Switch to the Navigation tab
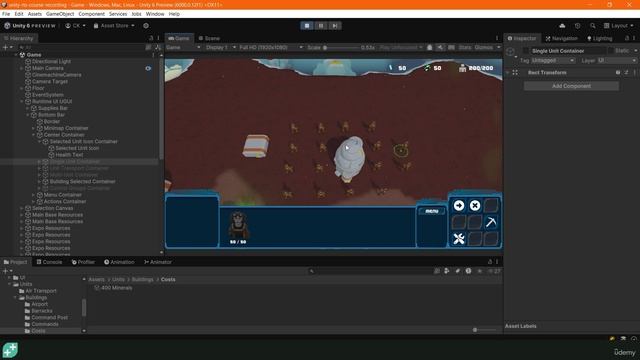Screen dimensions: 640x360 coord(562,38)
